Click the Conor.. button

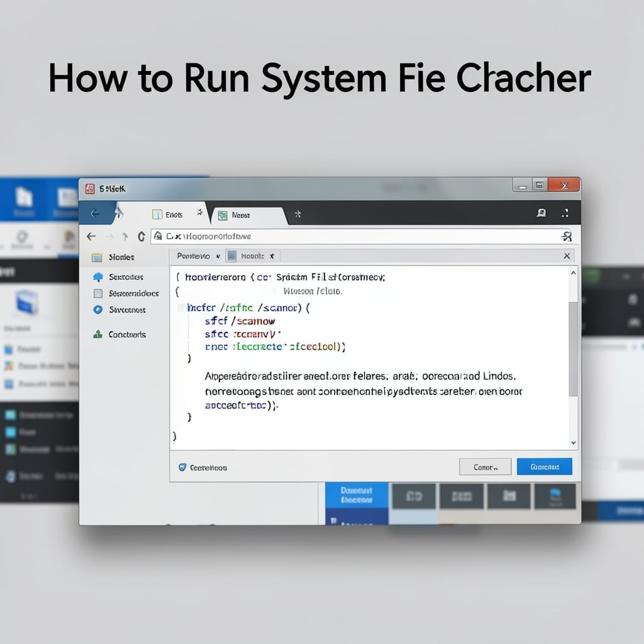click(485, 467)
